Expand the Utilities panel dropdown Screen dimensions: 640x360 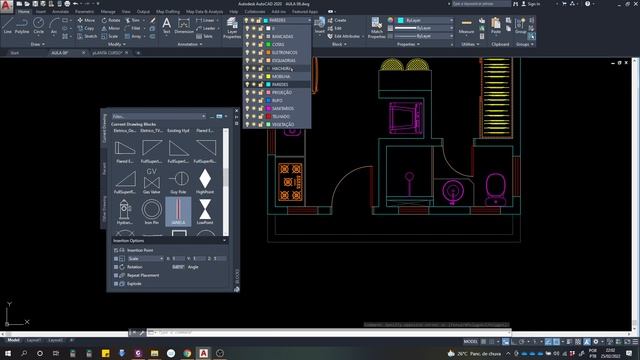tap(469, 44)
